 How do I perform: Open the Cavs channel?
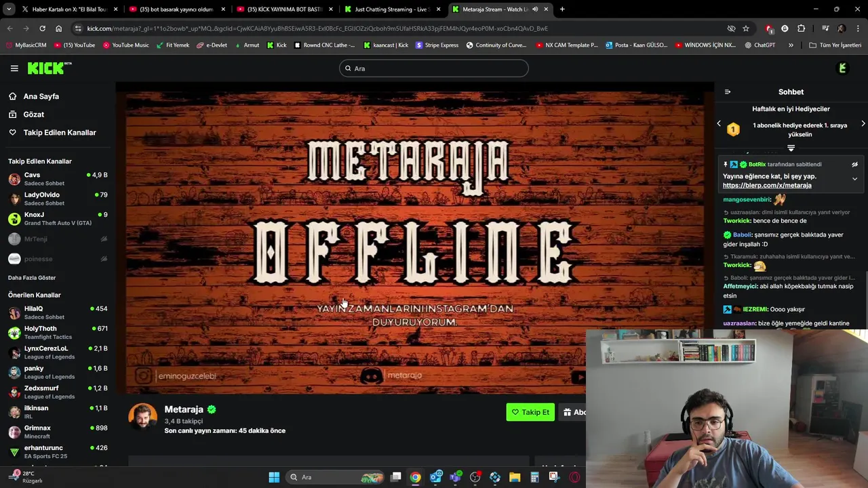click(x=58, y=179)
